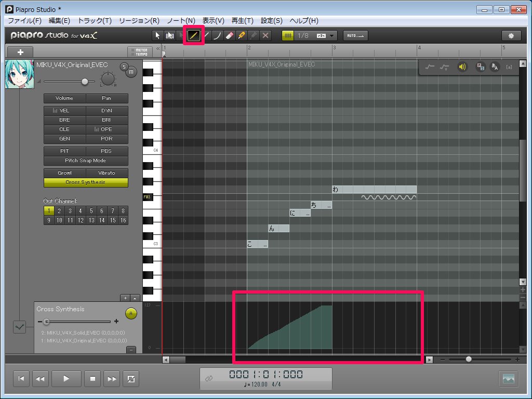Click the highlighted Cross Synthesis button

pyautogui.click(x=86, y=182)
